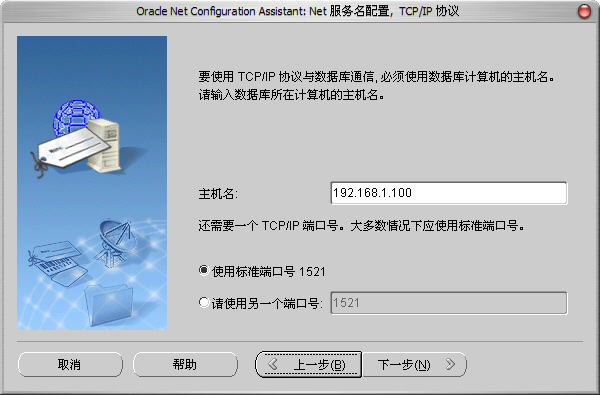Go back using 上一步(B) button
Viewport: 600px width, 395px height.
(x=308, y=364)
